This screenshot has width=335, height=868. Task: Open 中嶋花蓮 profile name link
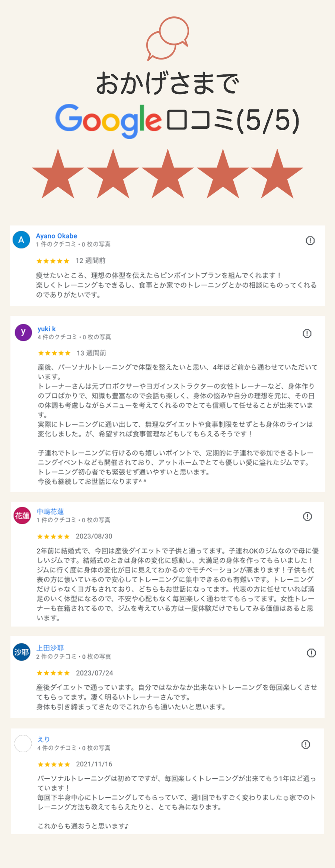[x=50, y=512]
